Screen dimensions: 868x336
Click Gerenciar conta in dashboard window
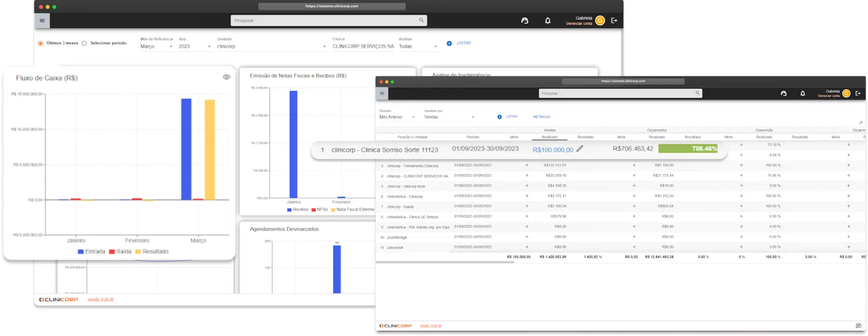pyautogui.click(x=579, y=23)
